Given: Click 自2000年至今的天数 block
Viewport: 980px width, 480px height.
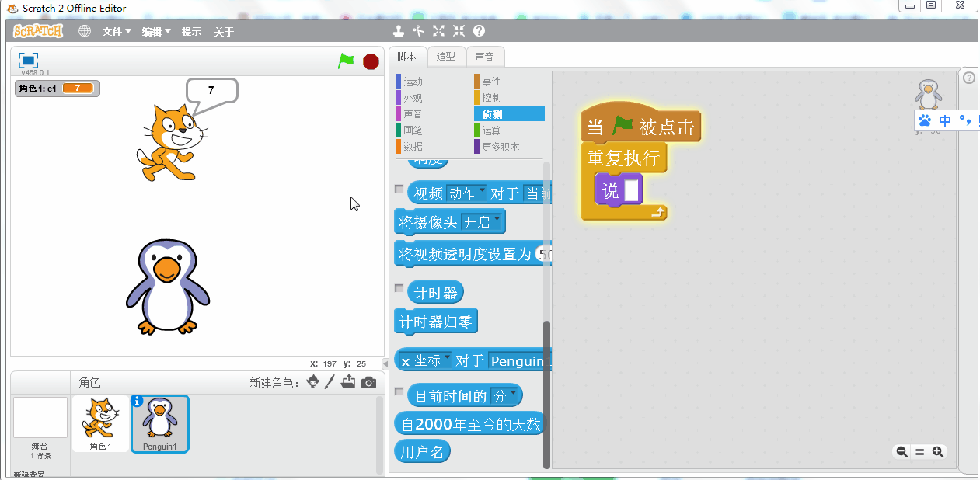Looking at the screenshot, I should click(470, 424).
